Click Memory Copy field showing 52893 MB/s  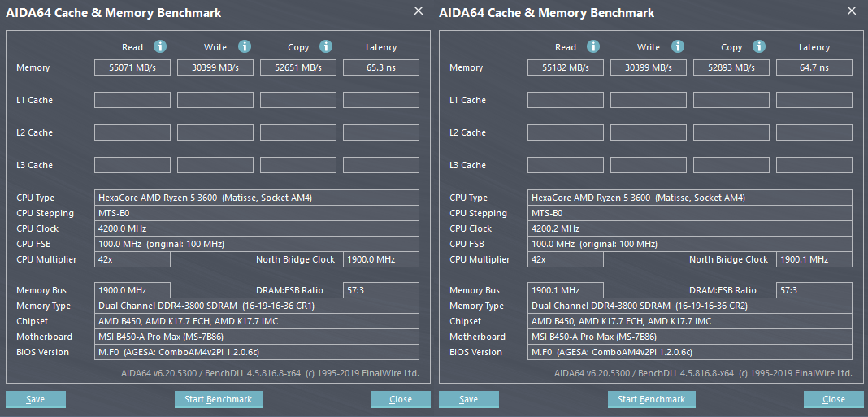tap(731, 67)
